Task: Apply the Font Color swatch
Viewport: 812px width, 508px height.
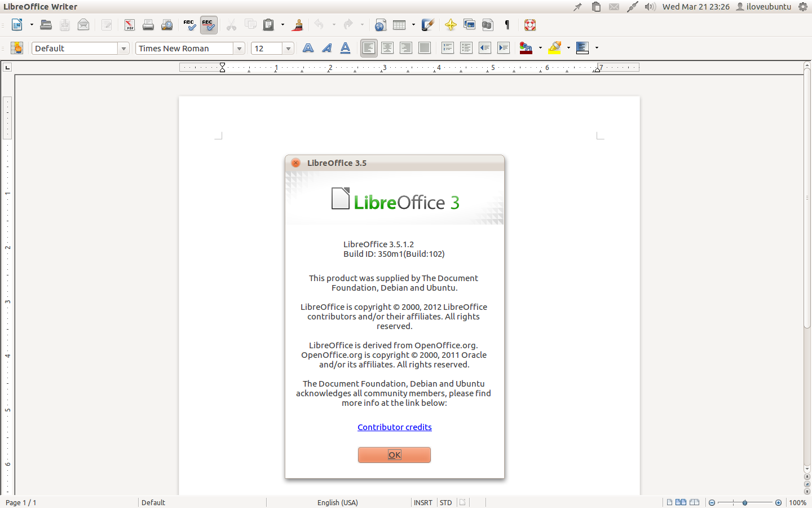Action: pyautogui.click(x=526, y=48)
